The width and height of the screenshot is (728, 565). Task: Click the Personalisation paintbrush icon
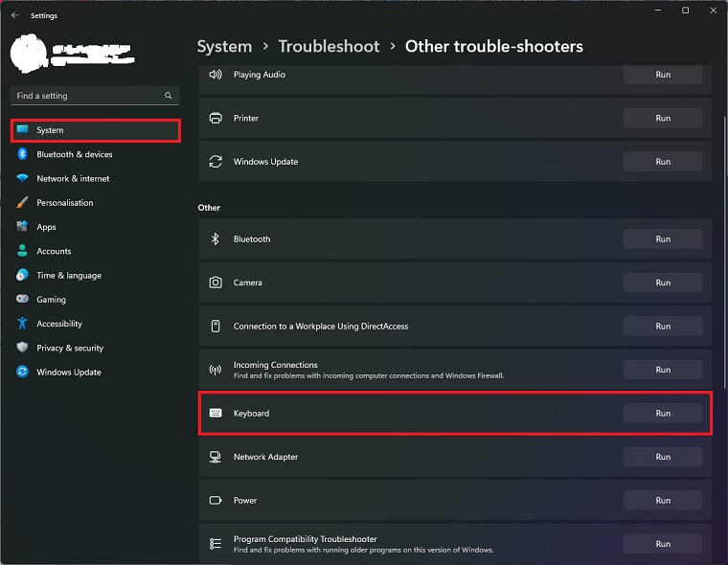click(x=22, y=203)
